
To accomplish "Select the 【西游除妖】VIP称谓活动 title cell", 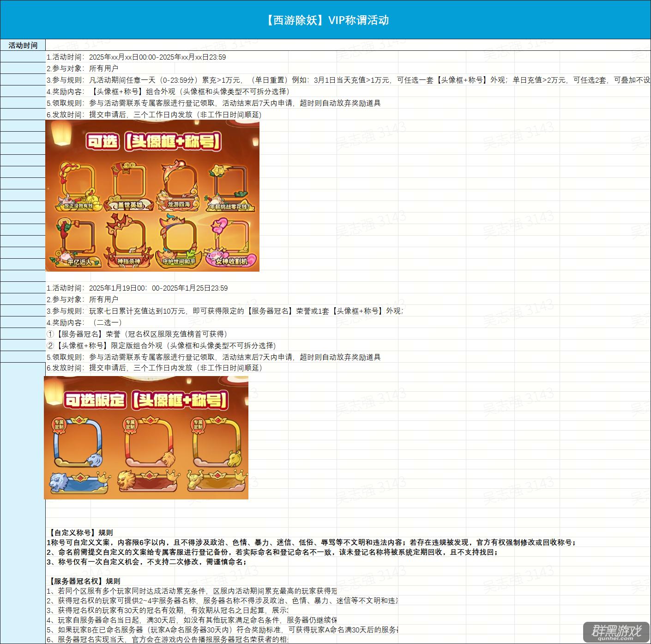I will tap(325, 20).
